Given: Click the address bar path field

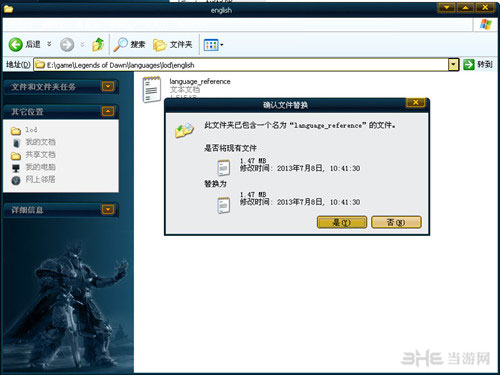Looking at the screenshot, I should (242, 65).
